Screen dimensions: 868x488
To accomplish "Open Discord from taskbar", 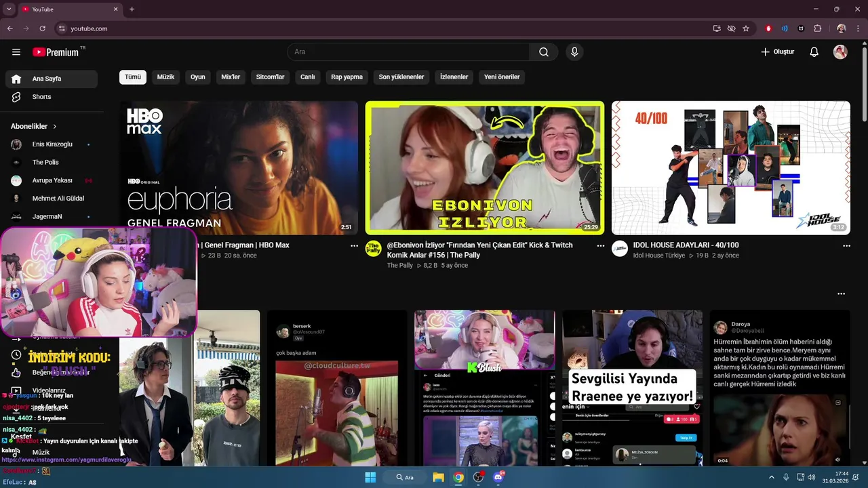I will (x=498, y=477).
